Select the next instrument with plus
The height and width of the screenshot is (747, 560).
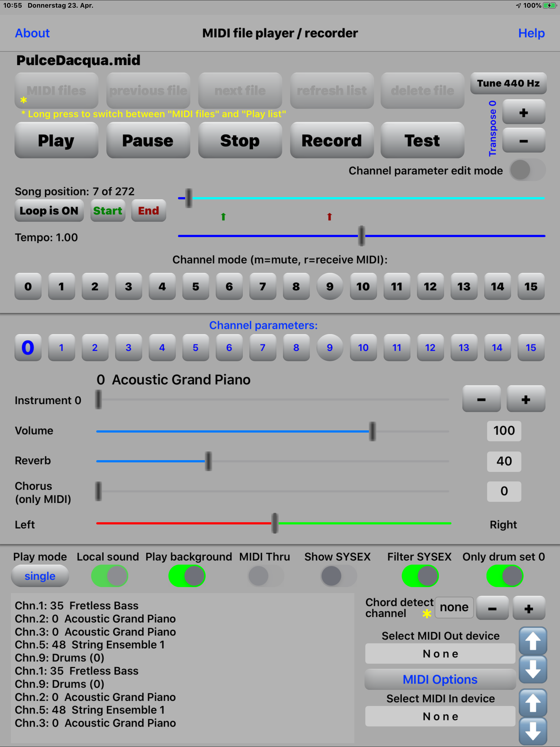[525, 399]
